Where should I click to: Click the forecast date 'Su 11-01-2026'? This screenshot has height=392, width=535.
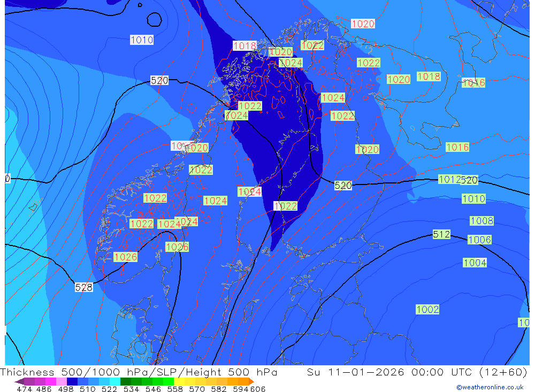coord(355,372)
